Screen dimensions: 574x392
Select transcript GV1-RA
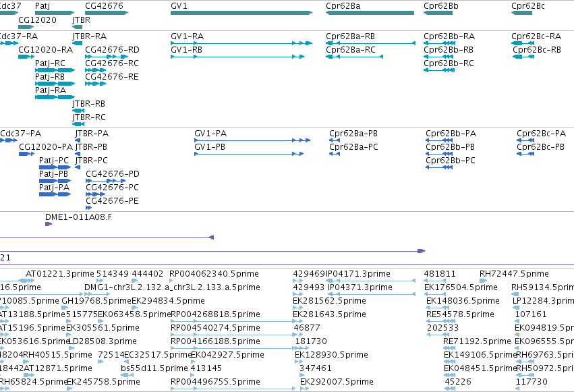pos(241,43)
